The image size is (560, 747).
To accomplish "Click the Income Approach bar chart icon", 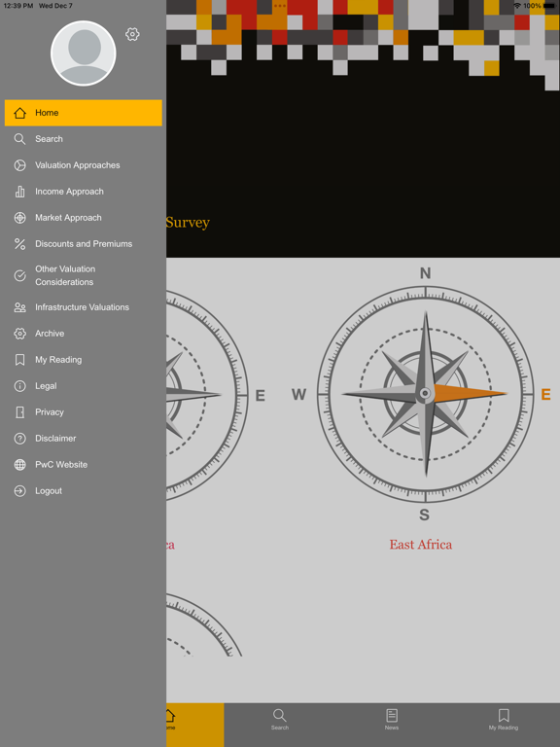I will (19, 192).
